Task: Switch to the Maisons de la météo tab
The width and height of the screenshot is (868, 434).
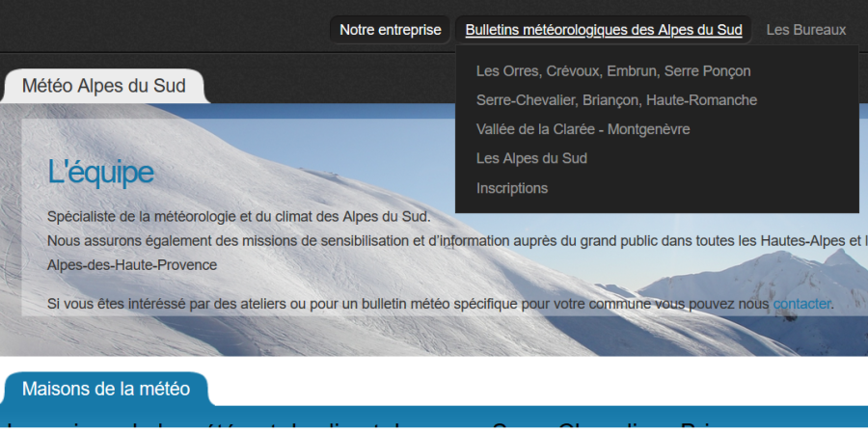Action: pyautogui.click(x=105, y=390)
